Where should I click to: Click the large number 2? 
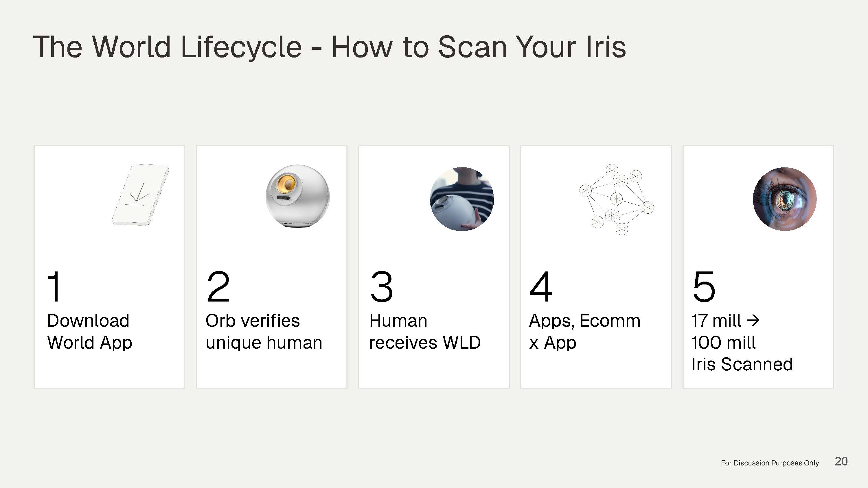[x=218, y=286]
